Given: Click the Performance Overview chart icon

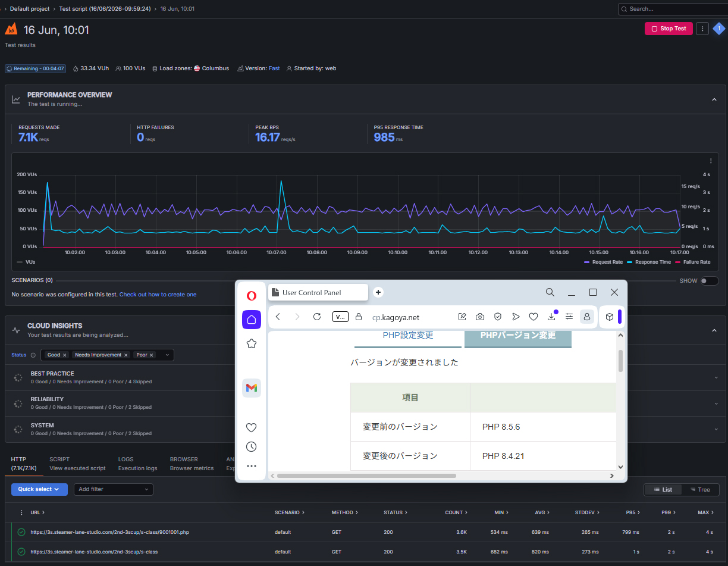Looking at the screenshot, I should pos(16,99).
